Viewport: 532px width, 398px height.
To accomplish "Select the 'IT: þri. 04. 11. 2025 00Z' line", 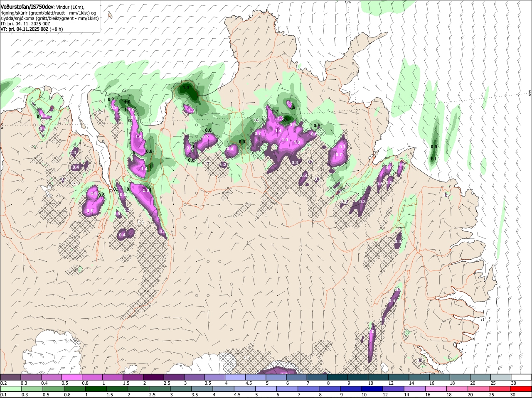I will tap(25, 24).
